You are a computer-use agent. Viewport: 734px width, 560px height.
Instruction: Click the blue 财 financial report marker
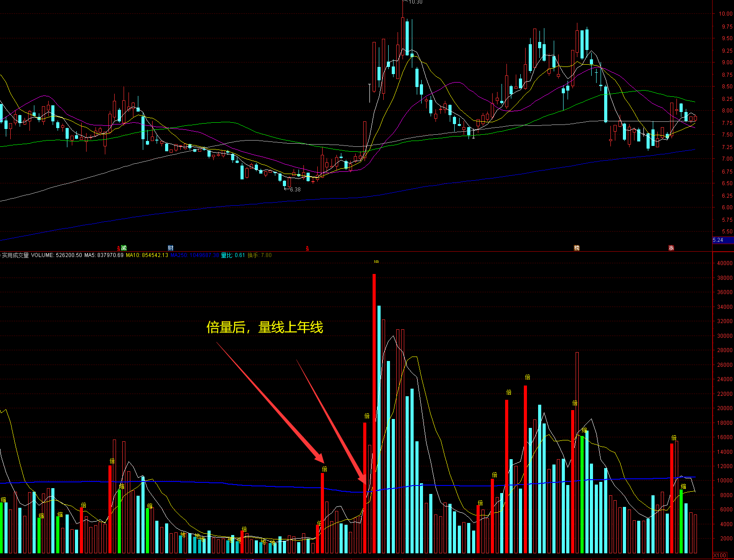170,248
